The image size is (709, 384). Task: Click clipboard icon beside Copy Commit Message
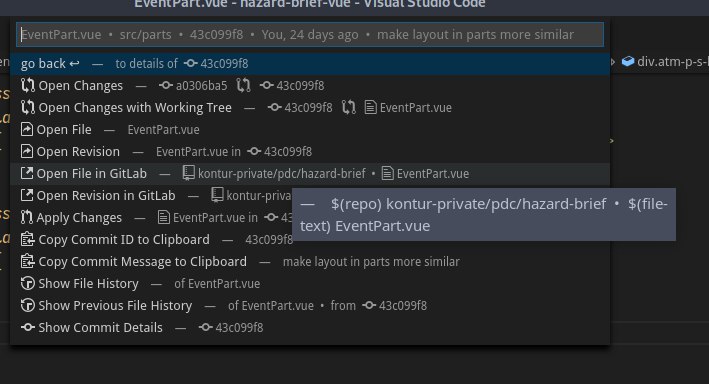[x=28, y=261]
